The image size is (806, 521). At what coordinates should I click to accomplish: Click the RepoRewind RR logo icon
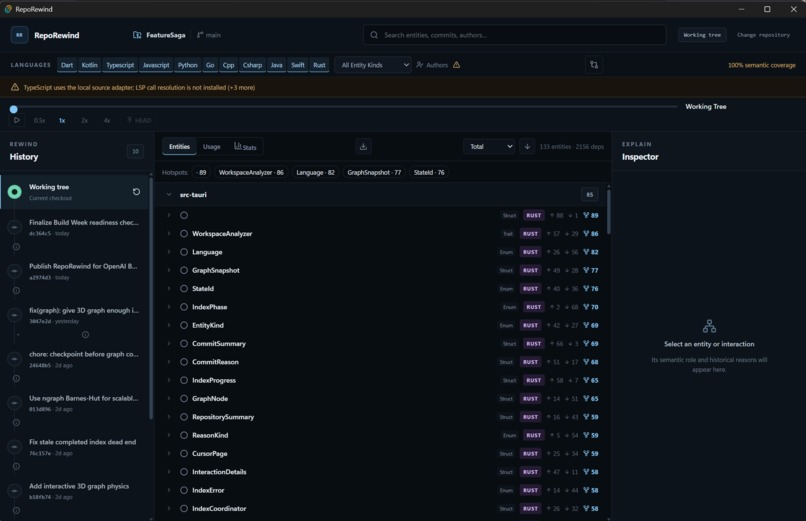pos(20,35)
